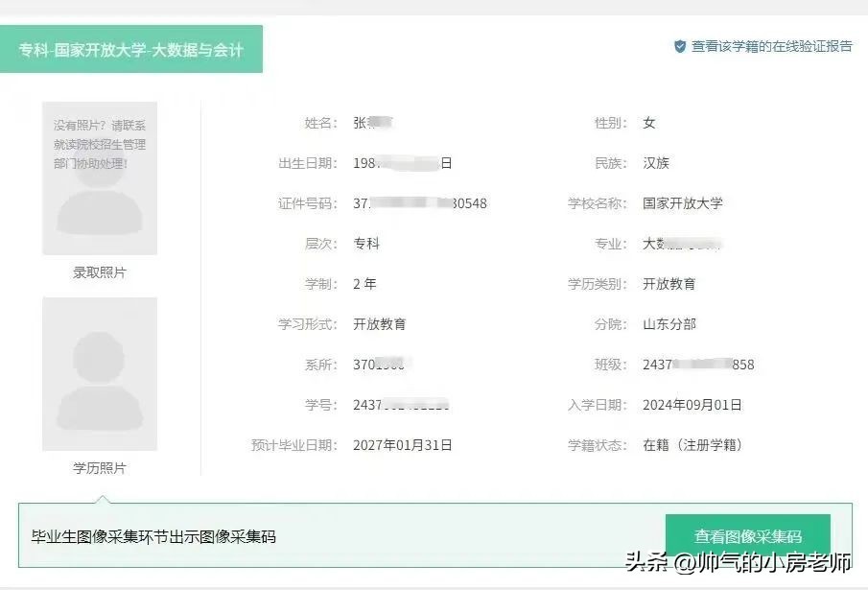Click the 学籍状态 value 在籍（注册学籍）
This screenshot has width=868, height=590.
click(692, 445)
